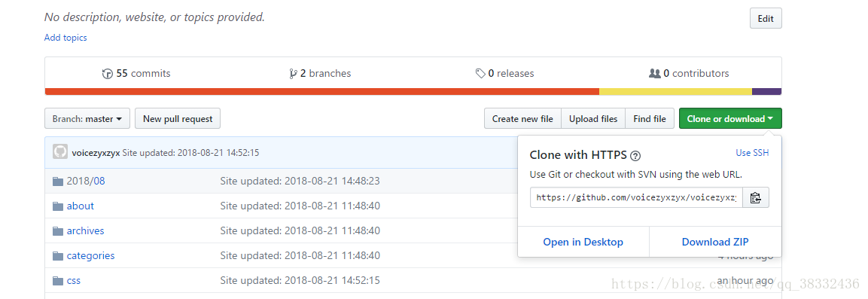
Task: Open the Add topics link
Action: (x=65, y=38)
